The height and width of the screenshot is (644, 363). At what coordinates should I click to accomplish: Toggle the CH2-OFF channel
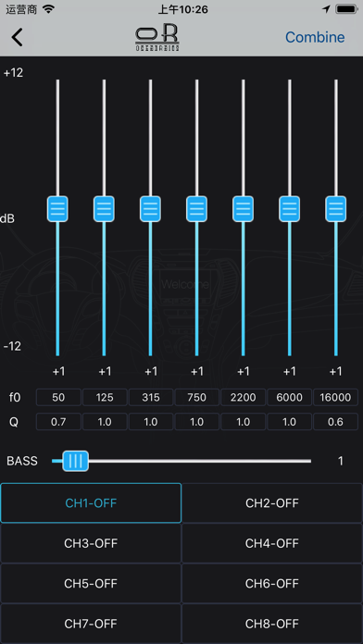tap(272, 503)
